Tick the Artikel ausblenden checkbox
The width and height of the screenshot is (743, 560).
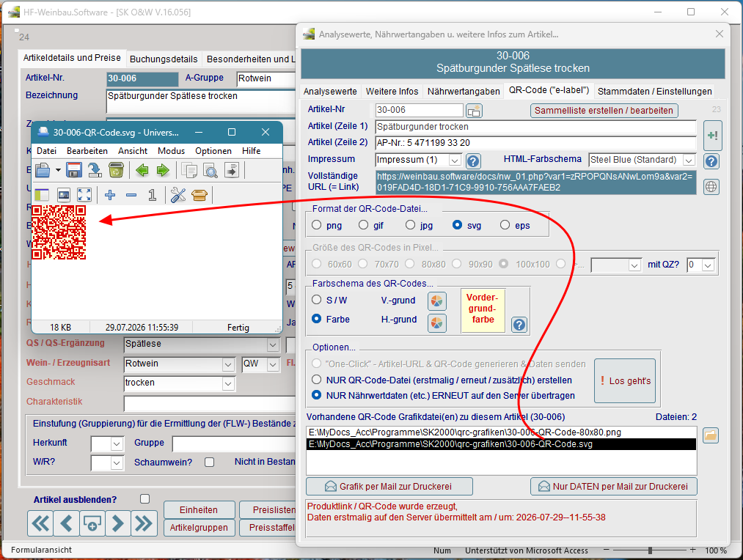(x=145, y=499)
